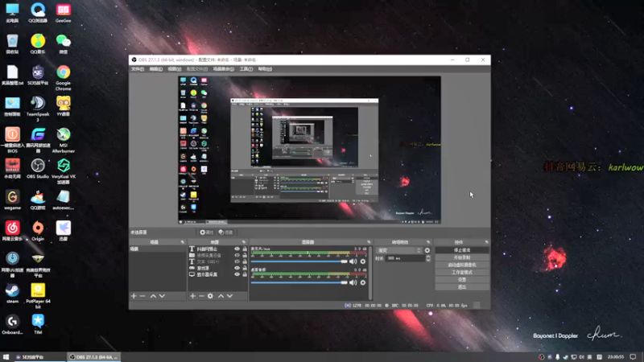Toggle visibility eye for 文本 (GDI+) source

[237, 261]
